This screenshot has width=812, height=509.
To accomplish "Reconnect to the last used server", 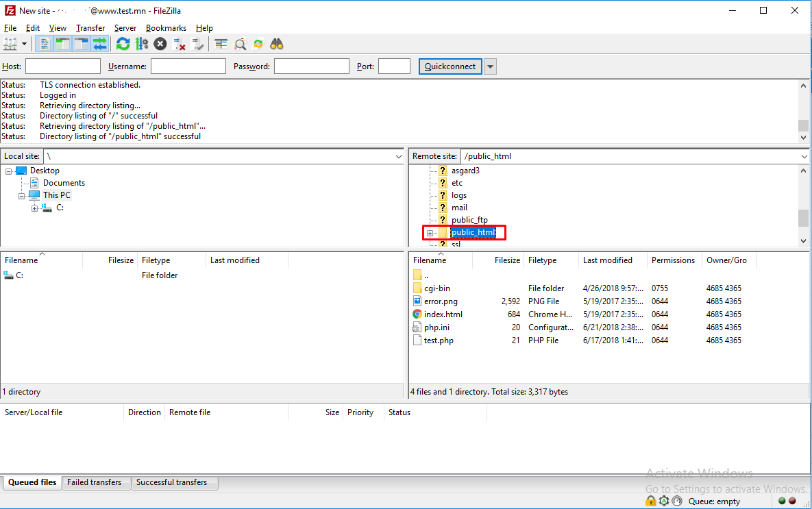I will (198, 45).
